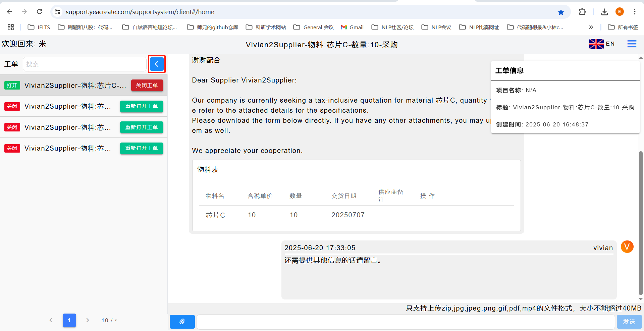Collapse the ticket list sidebar with the arrow

pyautogui.click(x=157, y=64)
